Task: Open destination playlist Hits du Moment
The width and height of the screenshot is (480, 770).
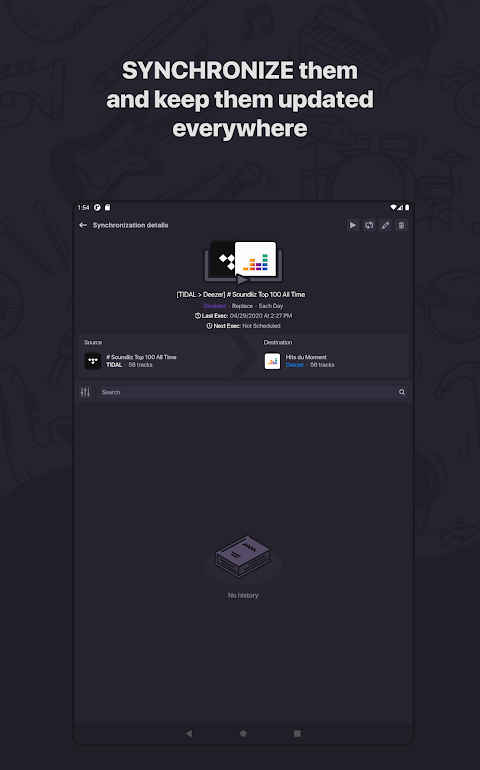Action: (x=306, y=357)
